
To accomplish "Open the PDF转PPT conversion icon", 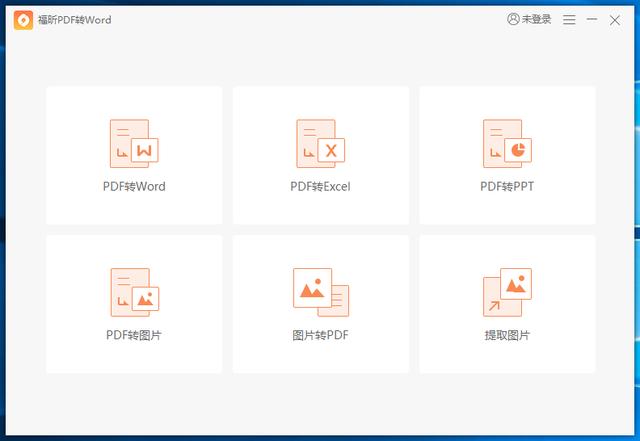I will pos(507,144).
